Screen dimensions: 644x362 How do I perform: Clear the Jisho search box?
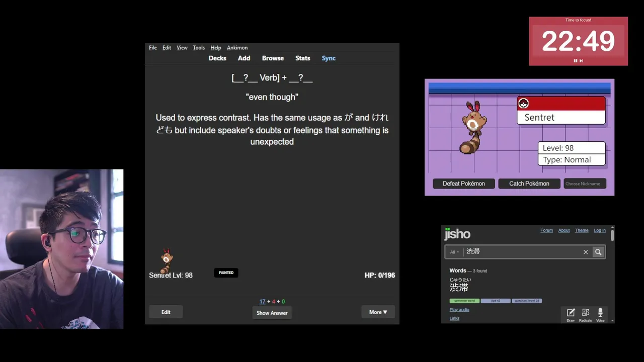tap(586, 252)
